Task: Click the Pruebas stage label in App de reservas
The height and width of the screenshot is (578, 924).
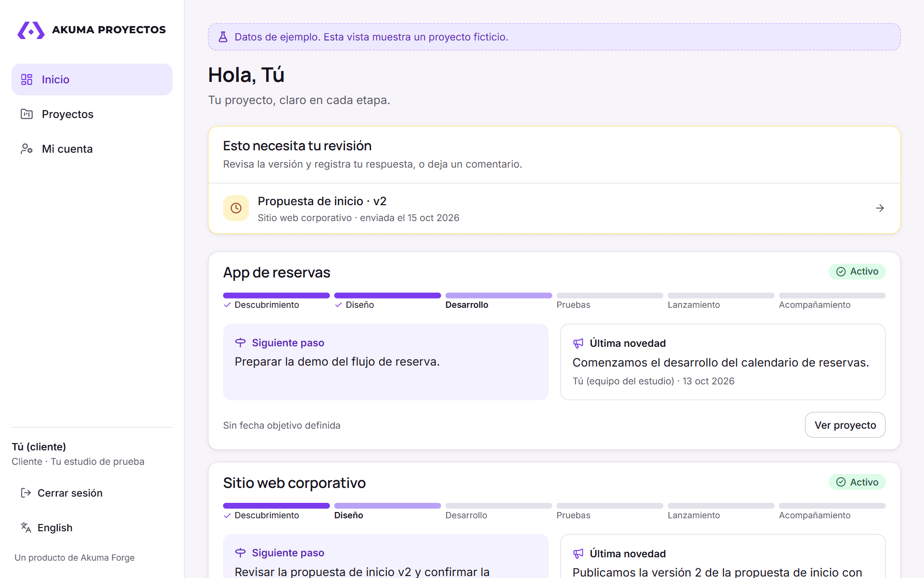Action: click(573, 305)
